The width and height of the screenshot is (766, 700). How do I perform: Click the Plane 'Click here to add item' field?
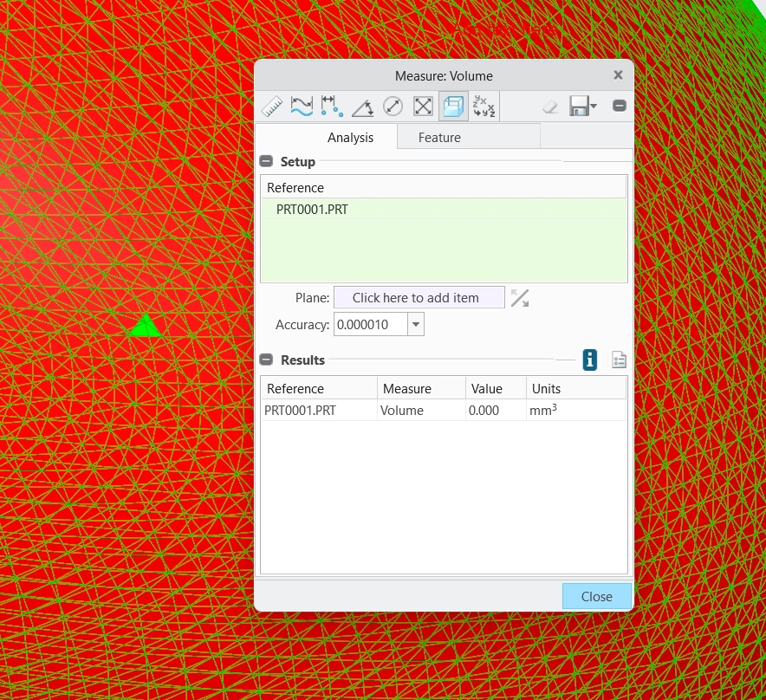[419, 297]
